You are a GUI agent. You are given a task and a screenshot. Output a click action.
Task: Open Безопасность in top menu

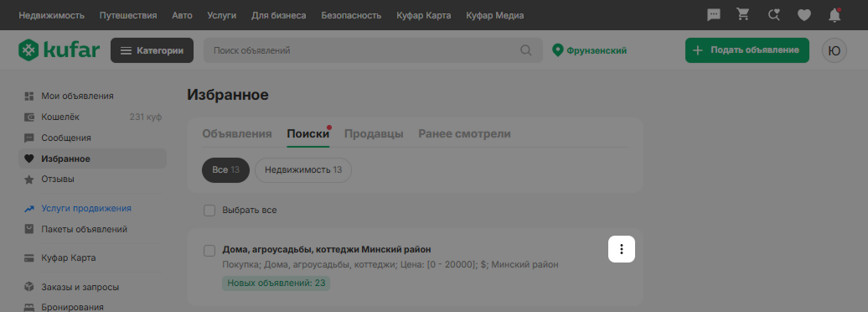point(351,16)
